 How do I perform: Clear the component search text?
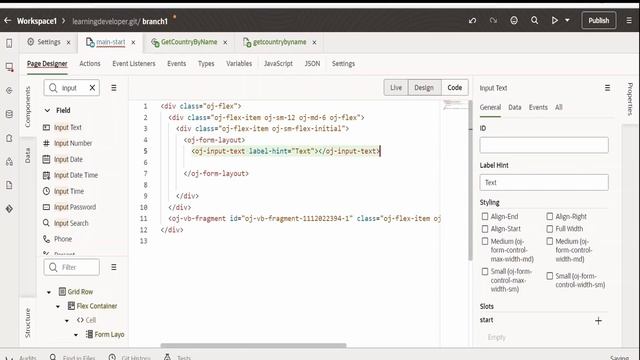point(92,88)
